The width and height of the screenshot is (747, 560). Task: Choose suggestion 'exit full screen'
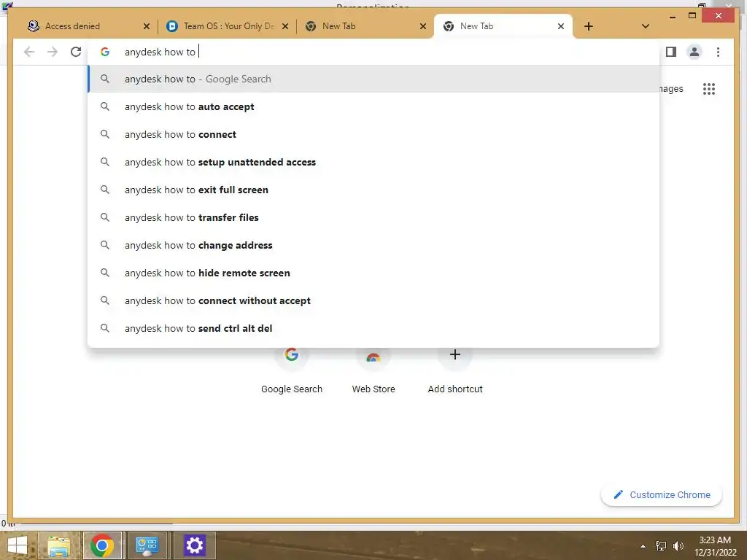(x=373, y=190)
